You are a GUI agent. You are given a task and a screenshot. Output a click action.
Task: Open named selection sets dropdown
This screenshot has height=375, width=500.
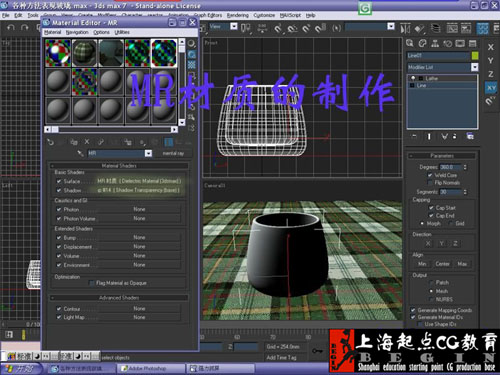click(391, 26)
